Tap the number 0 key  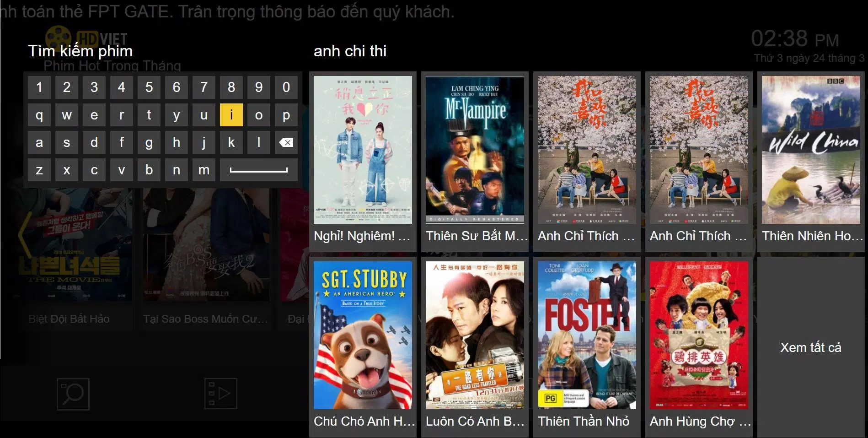(x=286, y=87)
